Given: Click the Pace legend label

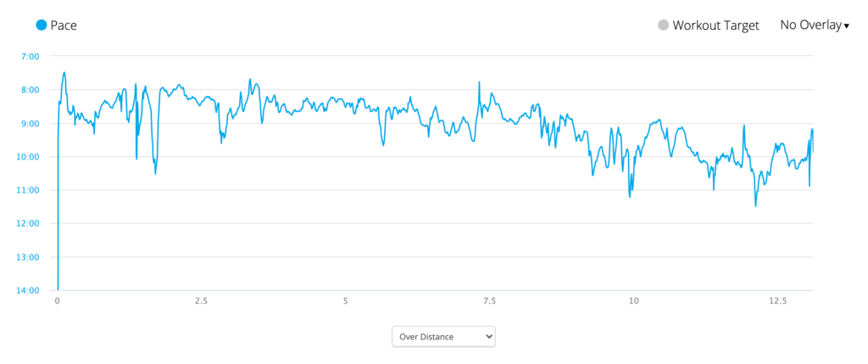Looking at the screenshot, I should tap(64, 25).
